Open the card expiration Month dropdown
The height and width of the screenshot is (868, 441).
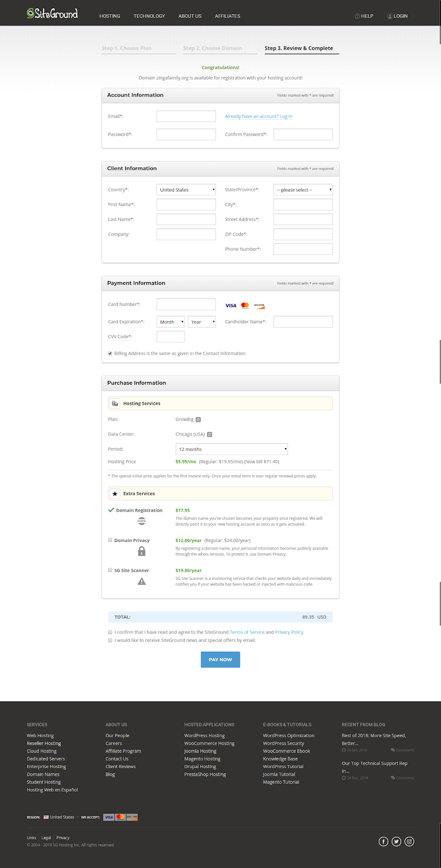pyautogui.click(x=171, y=322)
